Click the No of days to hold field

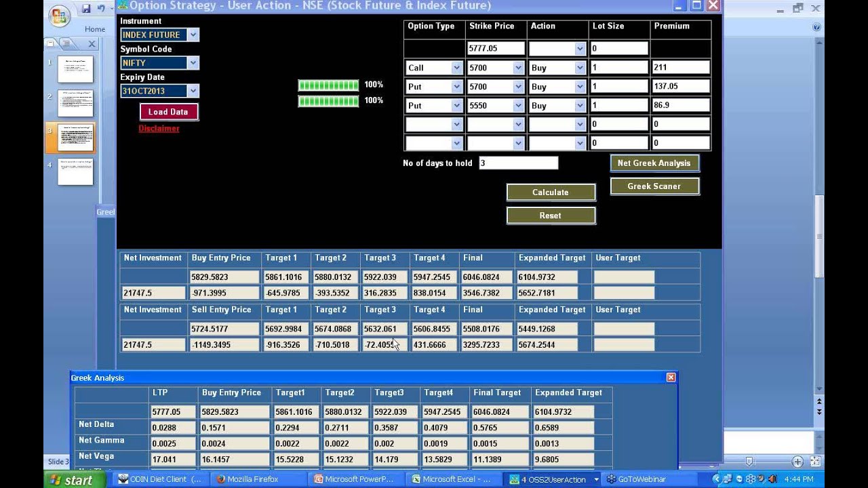(518, 163)
